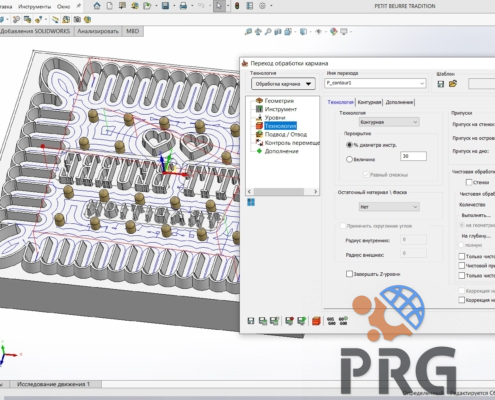Click the Home icon in top toolbar
Image resolution: width=495 pixels, height=400 pixels.
97,6
